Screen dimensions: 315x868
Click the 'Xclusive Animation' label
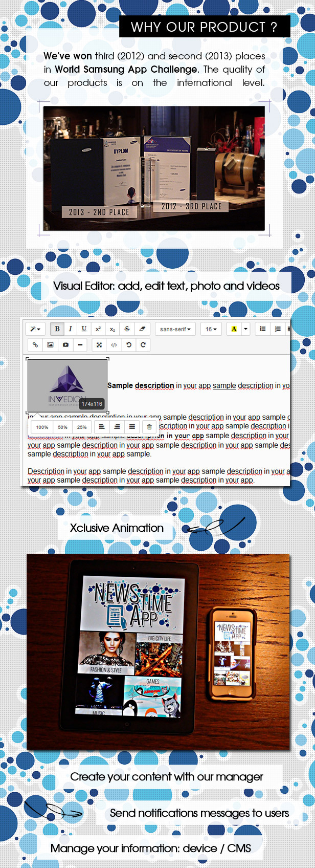117,528
